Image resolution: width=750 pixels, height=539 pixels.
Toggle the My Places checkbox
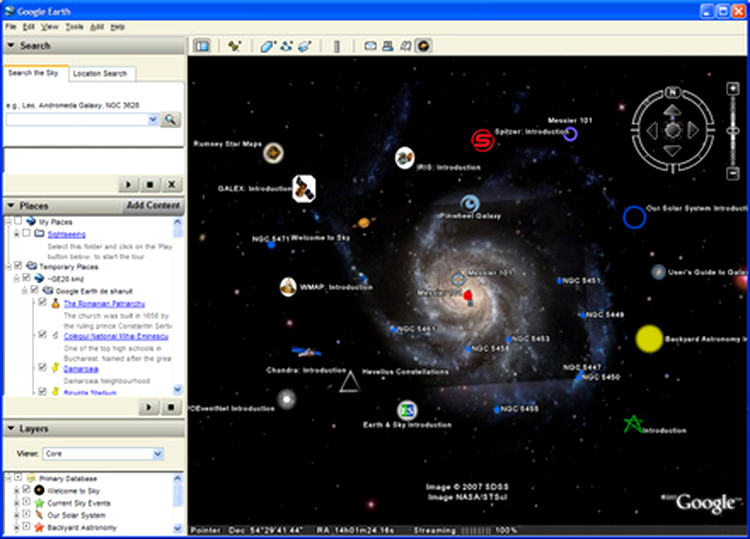pos(18,221)
